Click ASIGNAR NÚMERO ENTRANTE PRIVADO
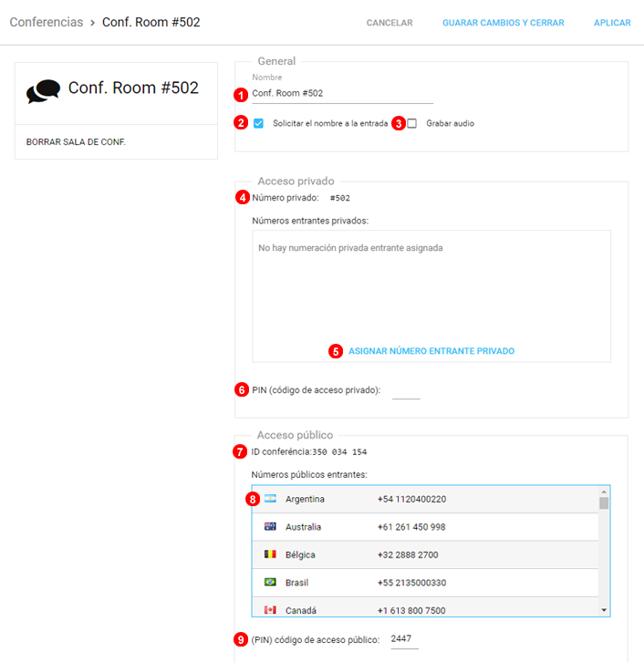Viewport: 644px width, 663px height. click(x=431, y=351)
